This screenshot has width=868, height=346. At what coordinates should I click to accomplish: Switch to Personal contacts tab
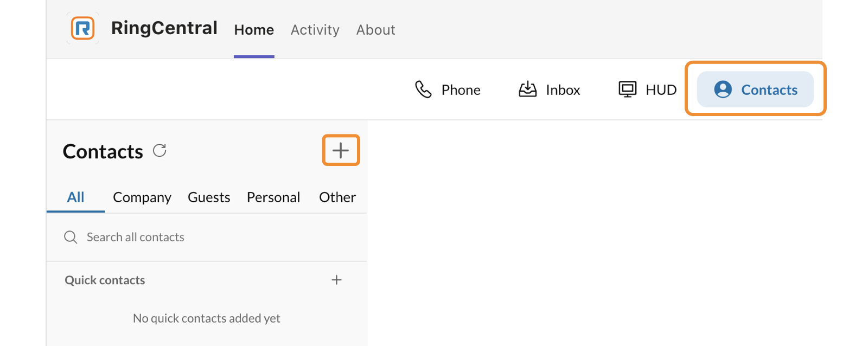click(x=273, y=197)
